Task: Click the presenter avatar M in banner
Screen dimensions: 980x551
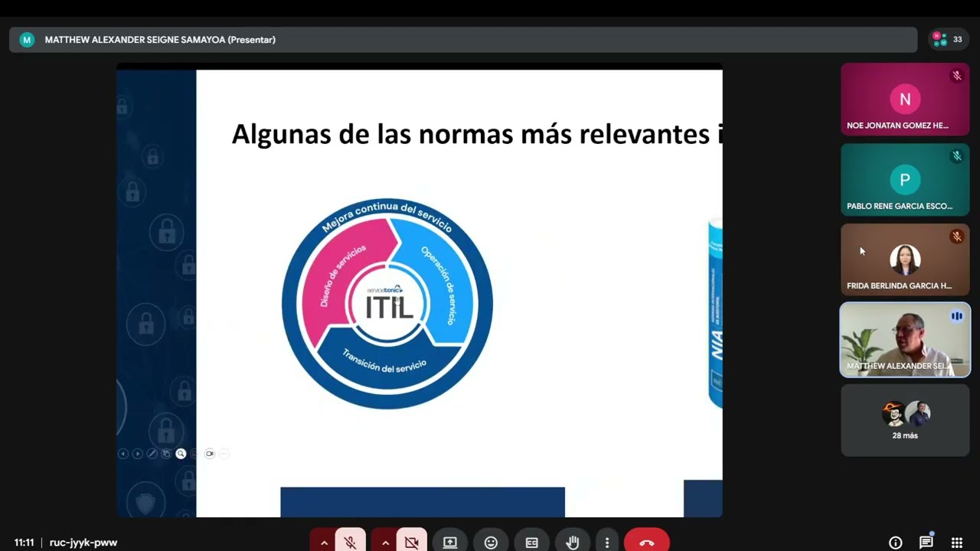Action: pyautogui.click(x=27, y=40)
